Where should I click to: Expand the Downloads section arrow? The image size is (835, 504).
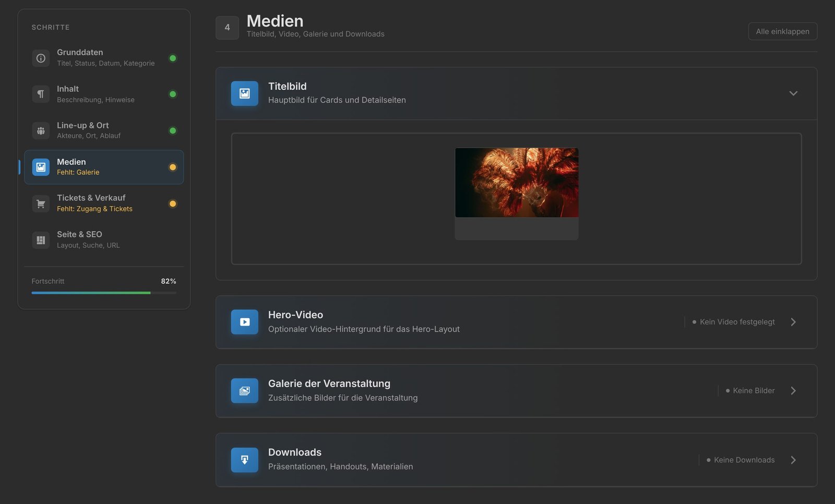tap(793, 460)
